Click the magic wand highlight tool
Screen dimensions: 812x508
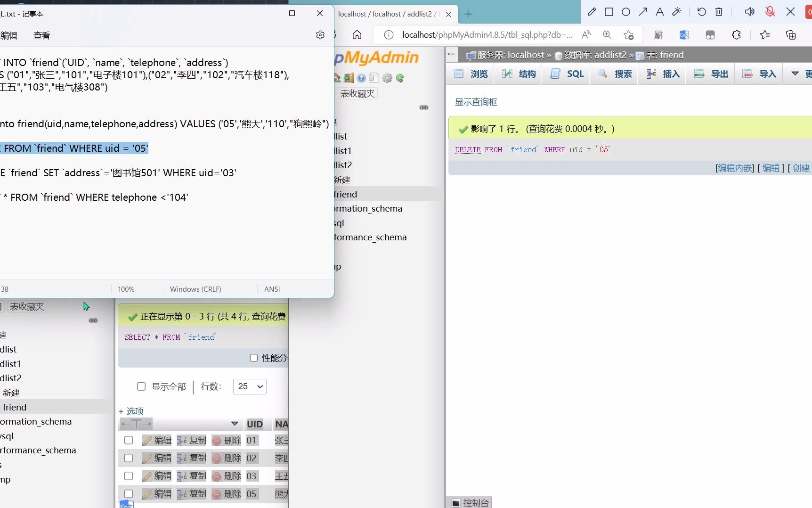677,12
